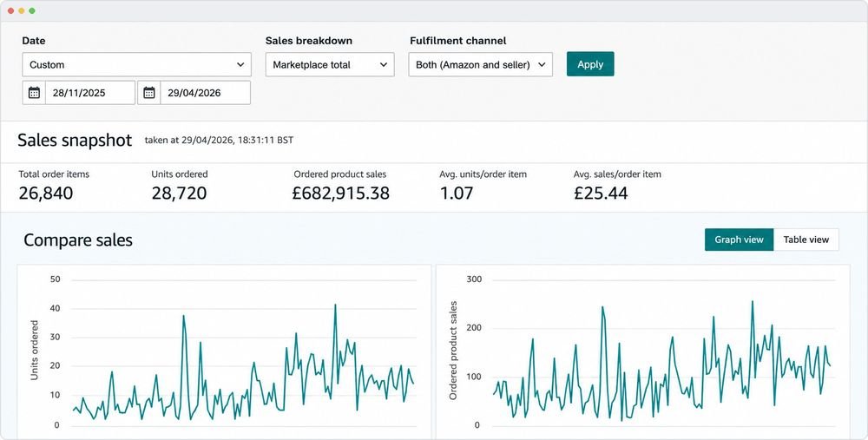868x440 pixels.
Task: Click the start date field 28/11/2025
Action: (90, 93)
